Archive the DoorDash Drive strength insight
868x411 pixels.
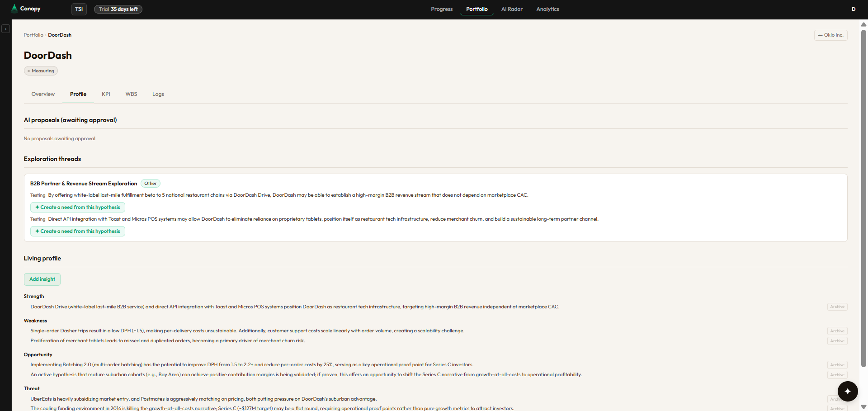pyautogui.click(x=837, y=307)
